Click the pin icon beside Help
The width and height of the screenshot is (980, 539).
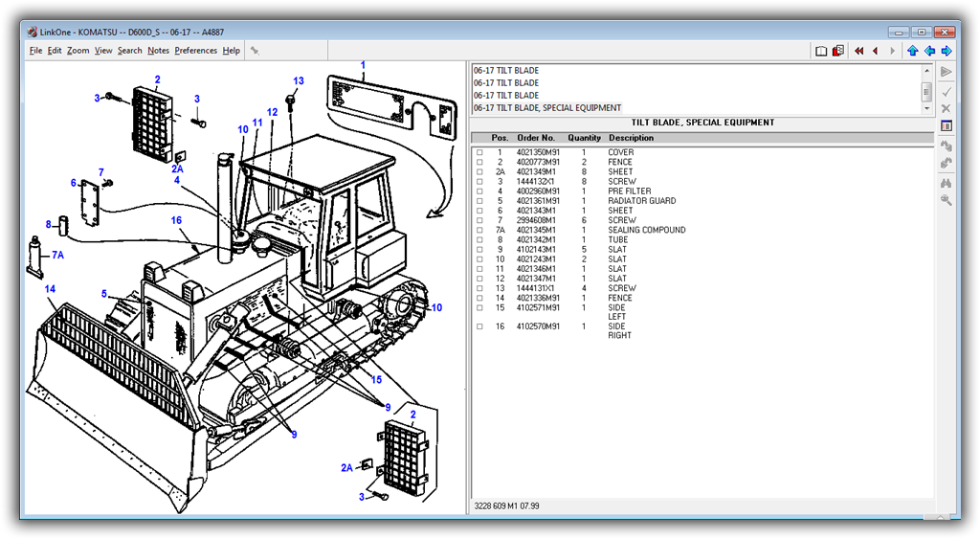pos(255,51)
